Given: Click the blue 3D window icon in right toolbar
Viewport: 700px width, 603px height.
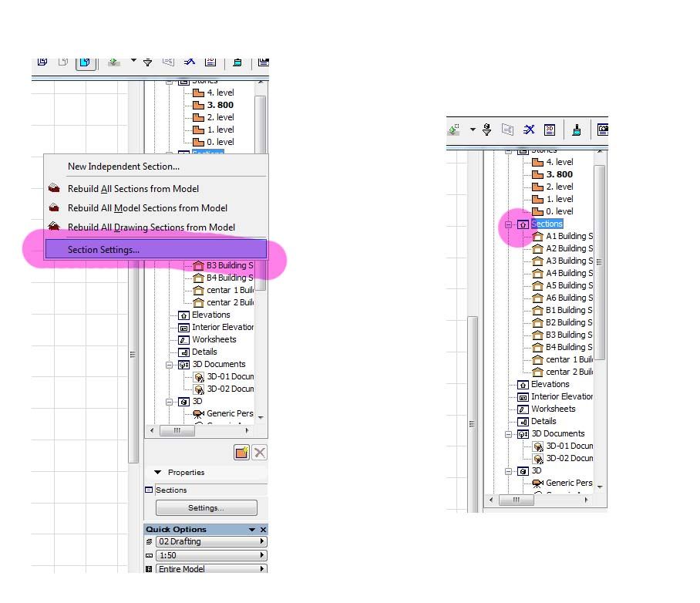Looking at the screenshot, I should coord(550,130).
